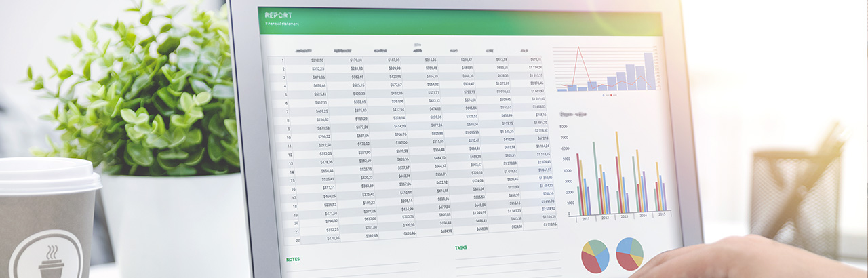
Task: Click the TASKS heading
Action: (x=461, y=248)
